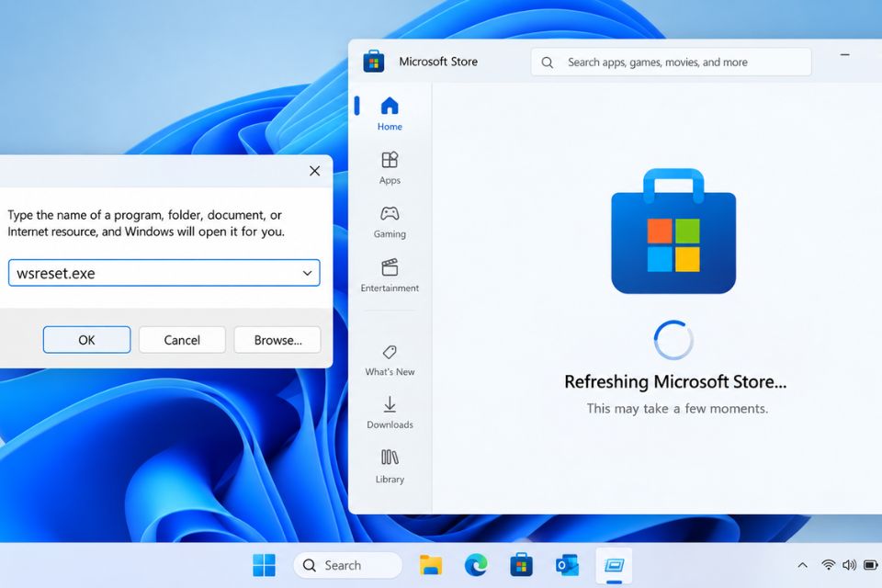Open Downloads in the Store sidebar
This screenshot has height=588, width=882.
click(x=390, y=413)
